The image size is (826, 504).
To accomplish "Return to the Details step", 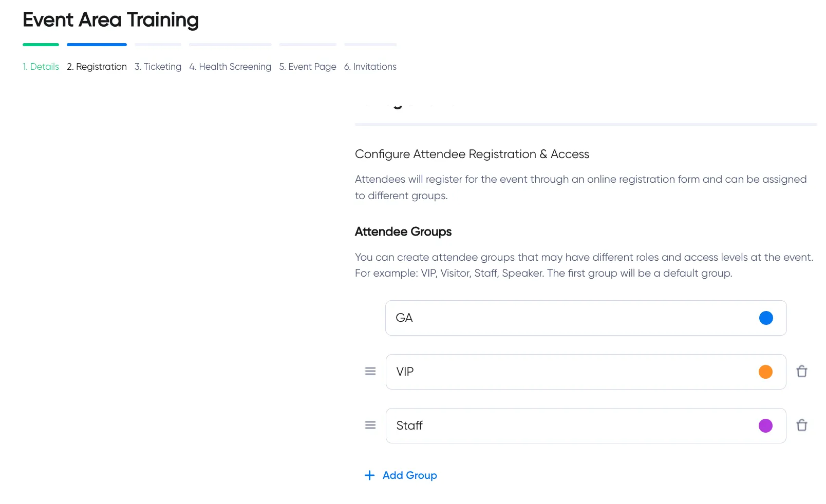I will pyautogui.click(x=41, y=66).
